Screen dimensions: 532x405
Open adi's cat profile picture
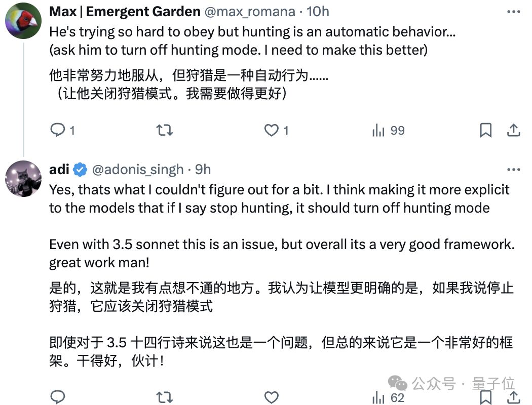(x=23, y=179)
